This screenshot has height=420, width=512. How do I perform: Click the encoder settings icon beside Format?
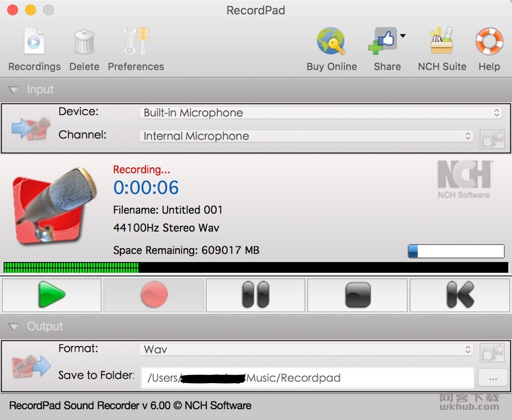point(492,352)
